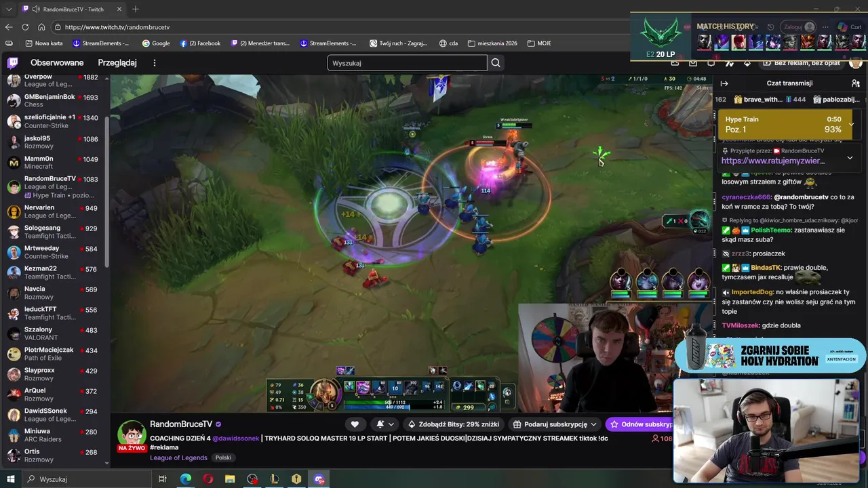Open the cda bookmark

[448, 43]
